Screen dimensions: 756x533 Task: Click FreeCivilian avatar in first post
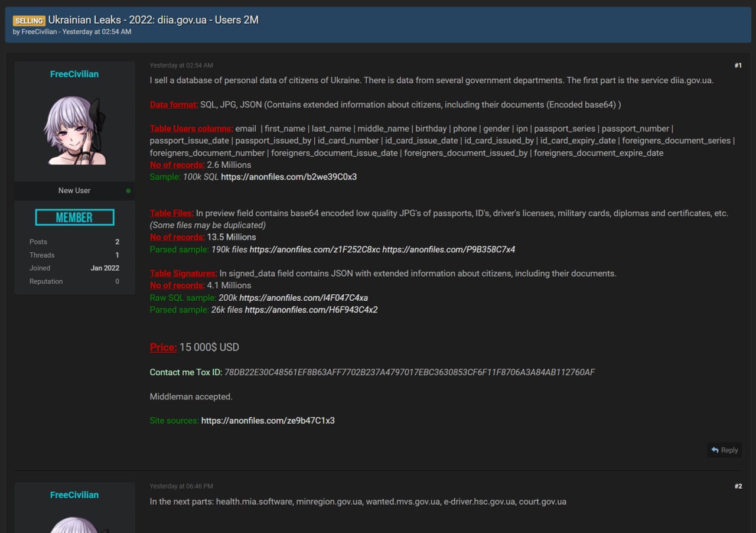point(75,130)
